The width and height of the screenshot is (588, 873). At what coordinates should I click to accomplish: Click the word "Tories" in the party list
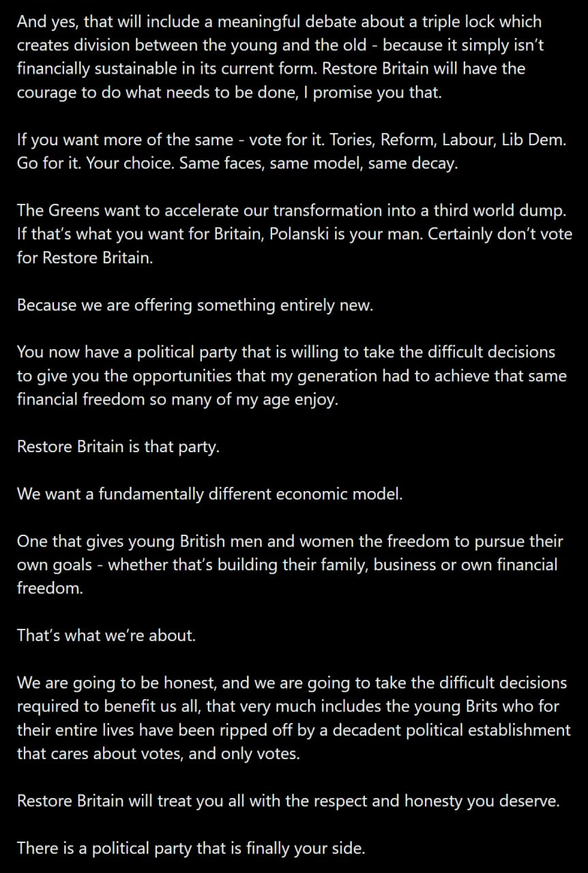(345, 140)
